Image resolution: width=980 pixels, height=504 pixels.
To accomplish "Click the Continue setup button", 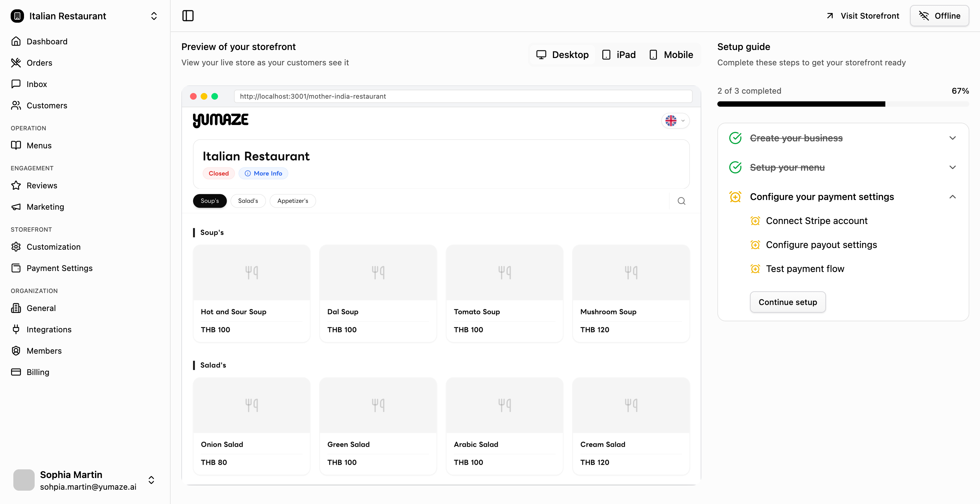I will (787, 302).
